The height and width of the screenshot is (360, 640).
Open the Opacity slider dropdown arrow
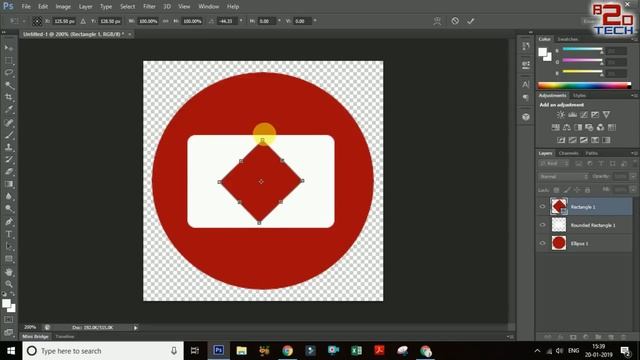click(x=633, y=177)
